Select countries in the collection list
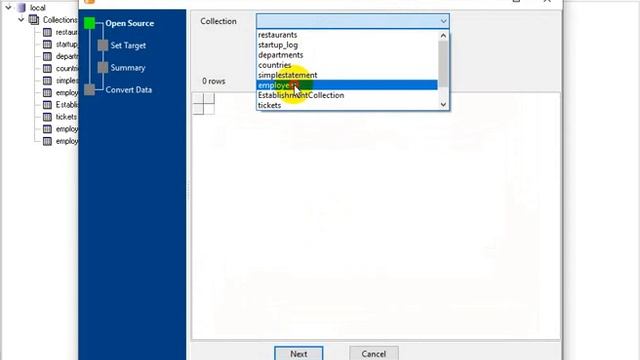 click(347, 65)
